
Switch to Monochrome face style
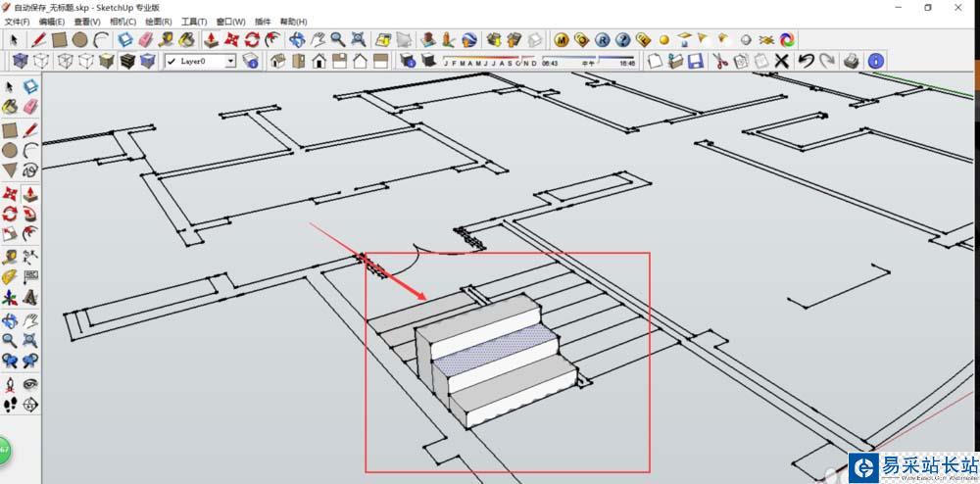148,61
